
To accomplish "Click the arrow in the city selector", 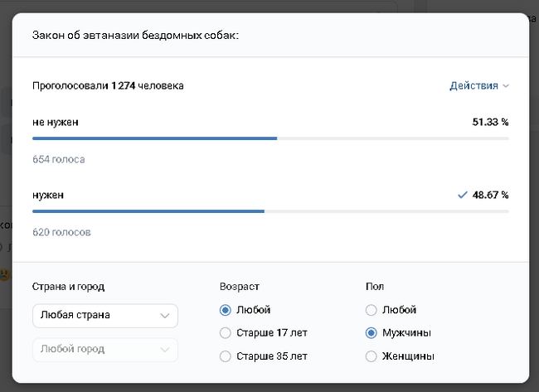I will click(x=166, y=350).
